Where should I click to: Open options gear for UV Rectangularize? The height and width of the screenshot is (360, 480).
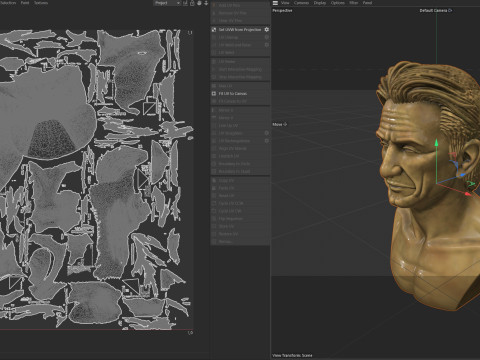[267, 141]
